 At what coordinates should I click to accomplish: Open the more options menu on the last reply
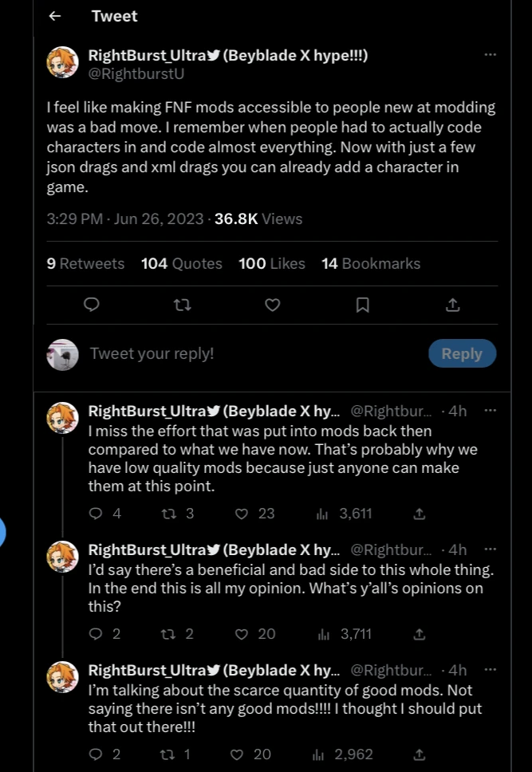click(x=491, y=669)
